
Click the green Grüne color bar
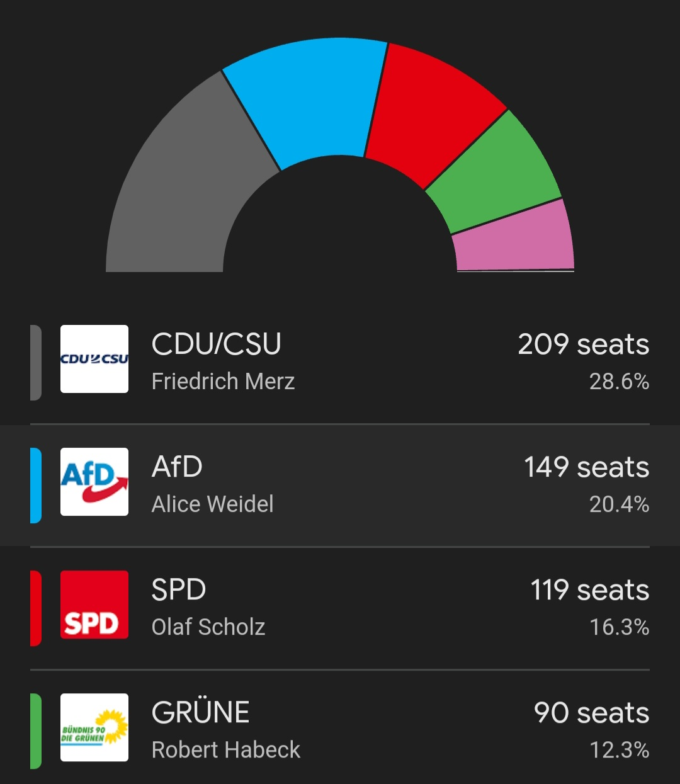(36, 730)
